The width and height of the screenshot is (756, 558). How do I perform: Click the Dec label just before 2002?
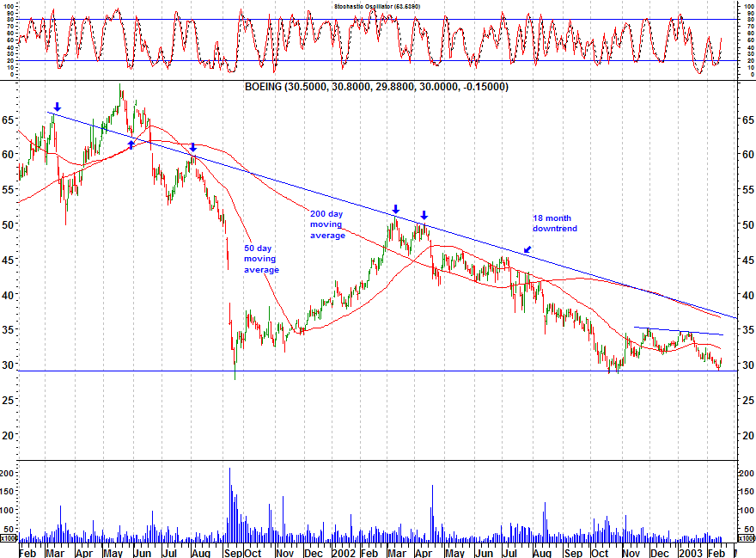click(314, 553)
